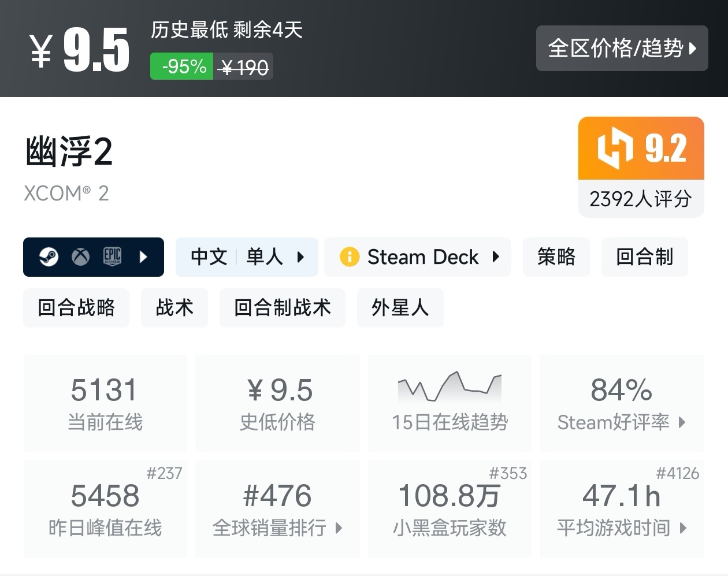The height and width of the screenshot is (576, 728).
Task: Expand the 中文 单人 language details
Action: pos(247,257)
